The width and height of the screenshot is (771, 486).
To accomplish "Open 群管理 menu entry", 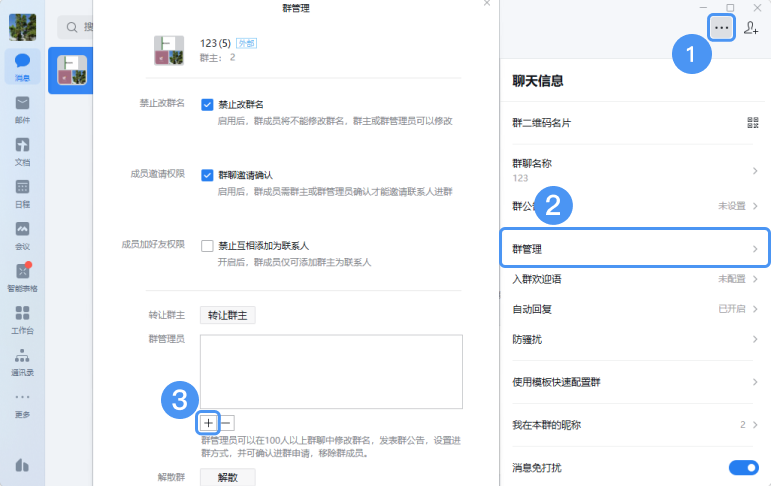I will [635, 248].
